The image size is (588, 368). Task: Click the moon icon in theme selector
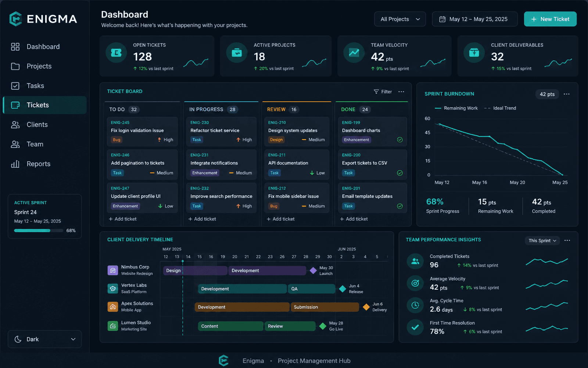point(18,339)
